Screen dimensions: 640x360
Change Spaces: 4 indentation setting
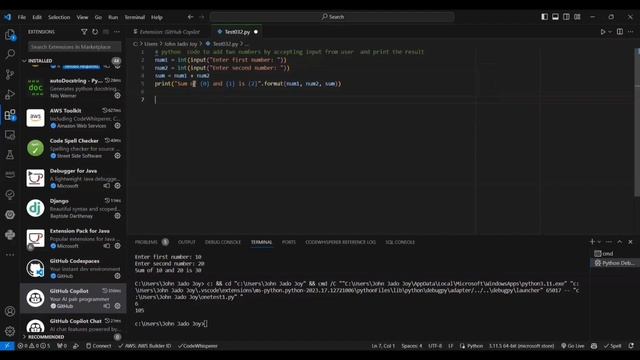point(411,346)
